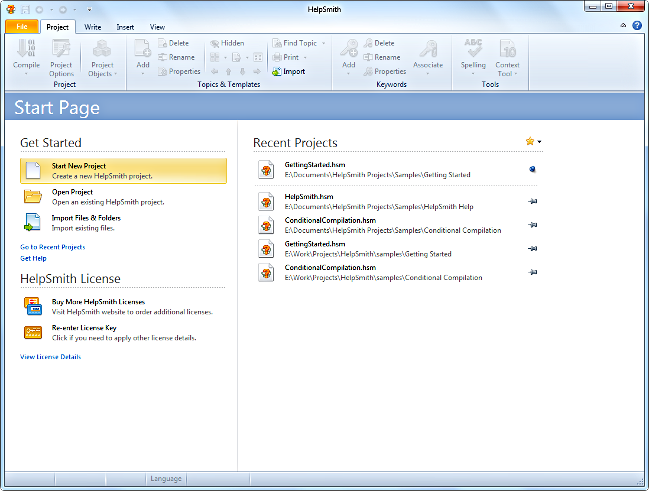Click the Project Objects cubes icon
Screen dimensions: 649x491
point(102,49)
